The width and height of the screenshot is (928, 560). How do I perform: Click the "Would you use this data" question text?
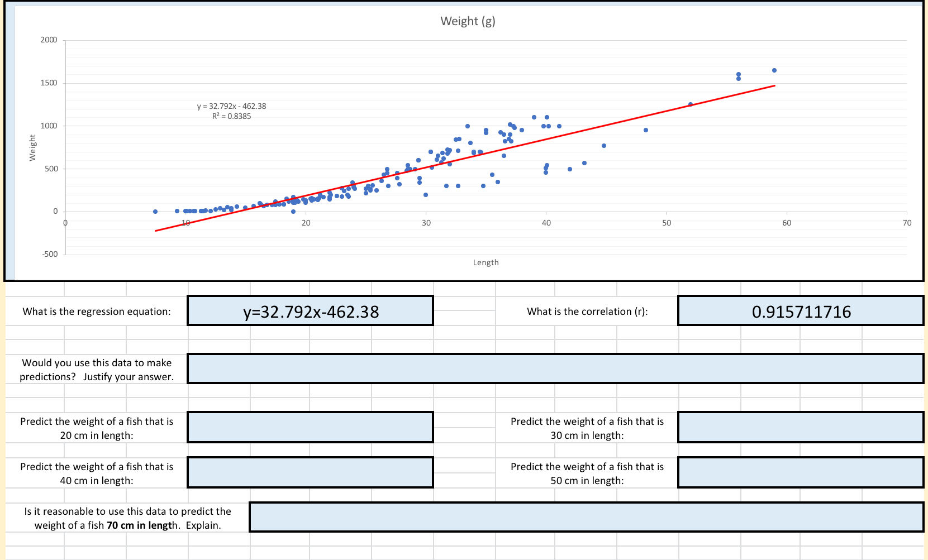click(97, 369)
